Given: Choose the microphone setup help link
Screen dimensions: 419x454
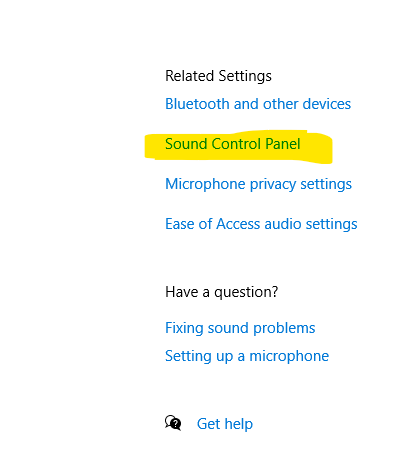Looking at the screenshot, I should point(247,356).
